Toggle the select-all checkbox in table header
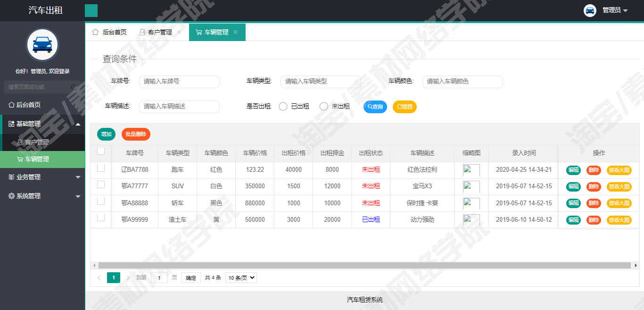 pyautogui.click(x=101, y=151)
